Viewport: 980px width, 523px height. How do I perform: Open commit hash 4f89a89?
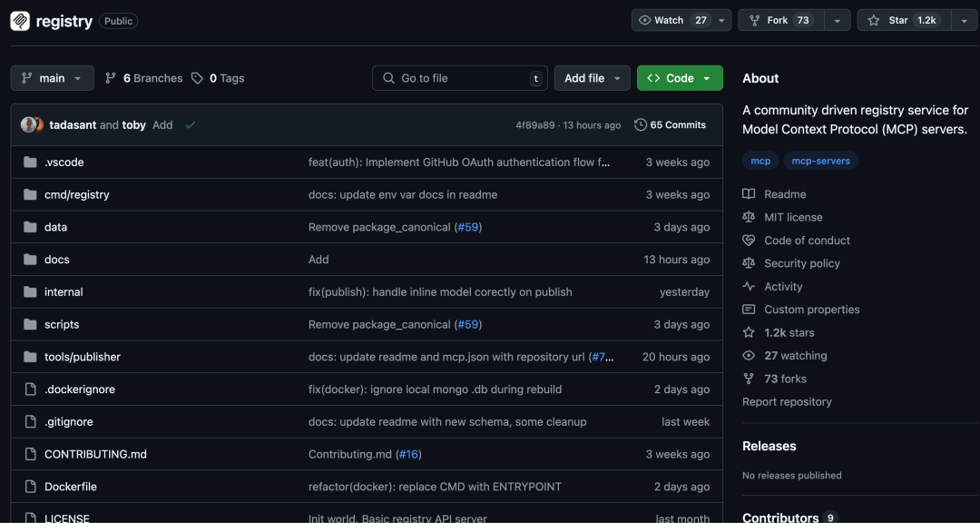pyautogui.click(x=535, y=125)
